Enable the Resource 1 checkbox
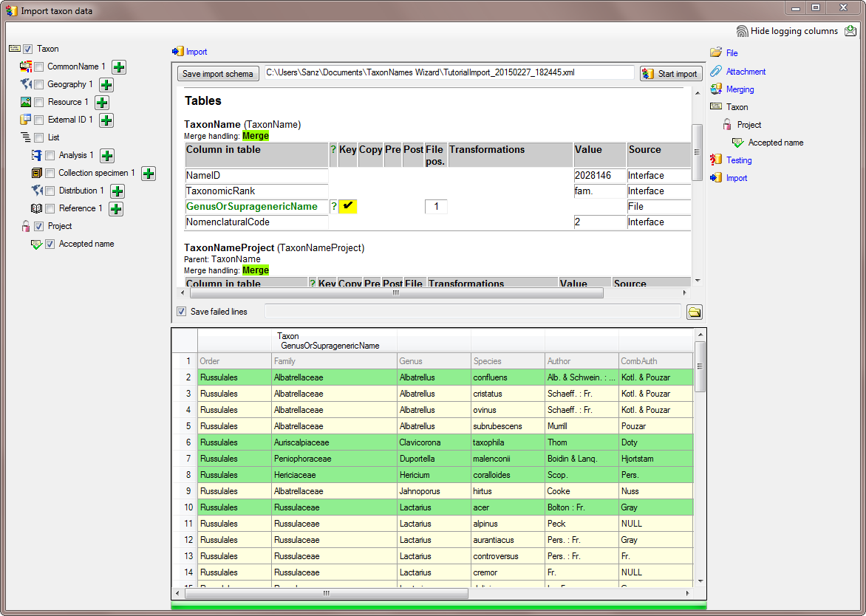 39,103
